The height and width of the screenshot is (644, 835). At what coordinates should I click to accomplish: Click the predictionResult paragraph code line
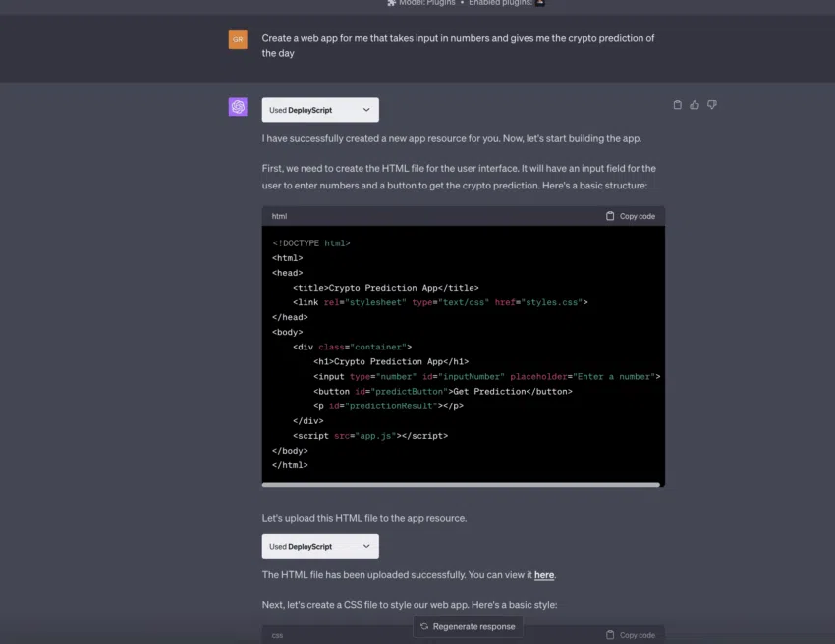(x=388, y=406)
